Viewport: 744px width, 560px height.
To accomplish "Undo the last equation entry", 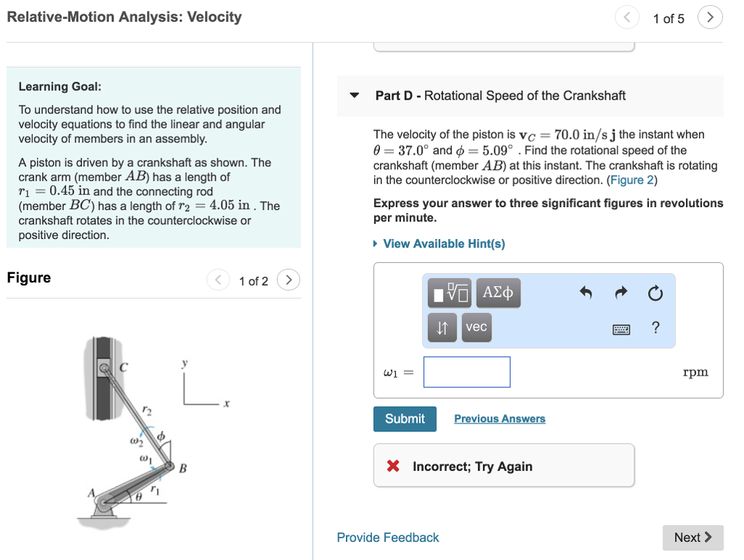I will [586, 293].
